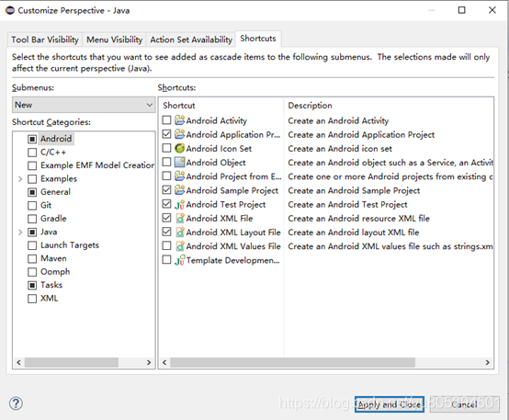Open Action Set Availability tab
The width and height of the screenshot is (509, 420).
191,40
